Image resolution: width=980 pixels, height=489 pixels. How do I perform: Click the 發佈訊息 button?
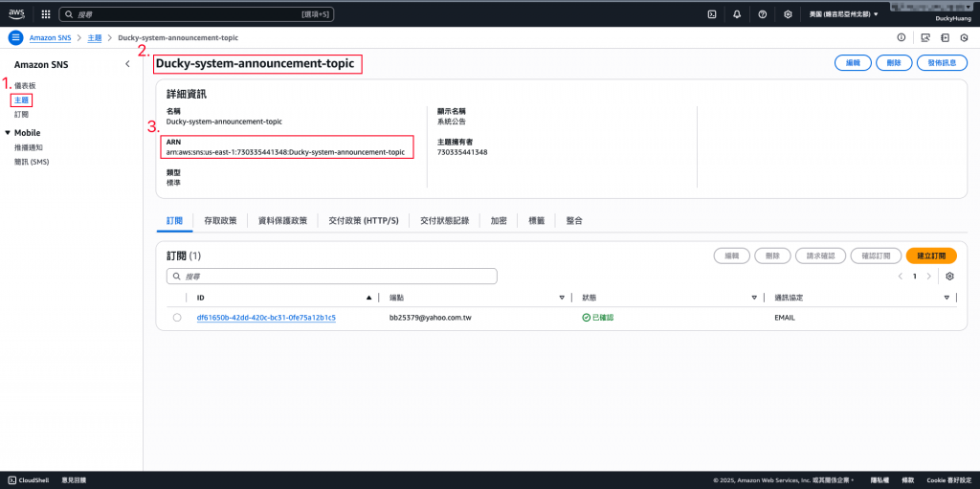(x=942, y=63)
